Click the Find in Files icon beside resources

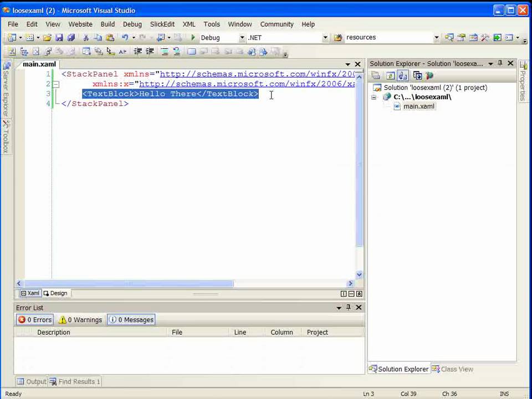click(x=338, y=38)
